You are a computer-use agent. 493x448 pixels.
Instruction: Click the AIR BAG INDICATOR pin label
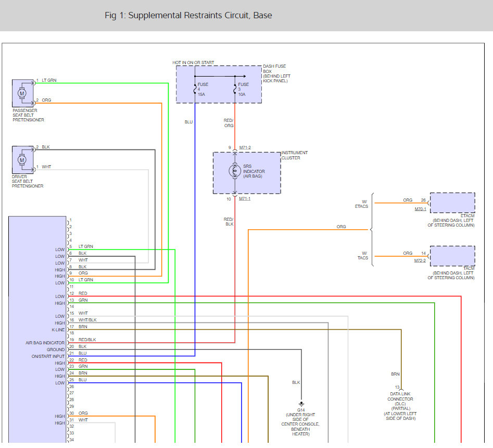point(45,343)
